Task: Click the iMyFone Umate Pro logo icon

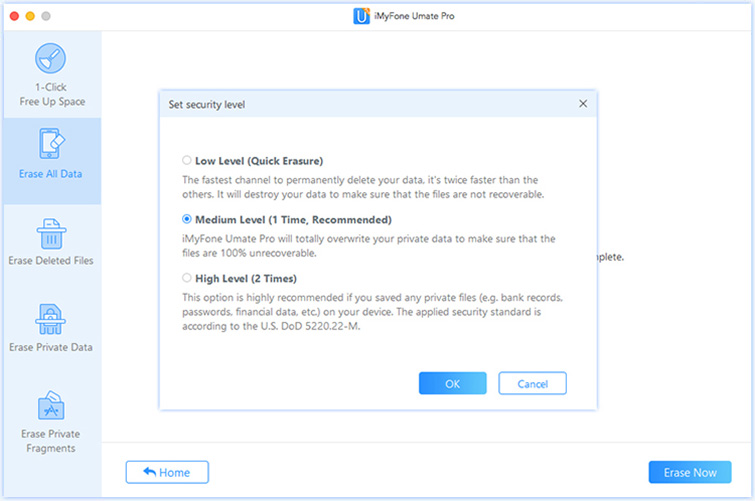Action: [362, 16]
